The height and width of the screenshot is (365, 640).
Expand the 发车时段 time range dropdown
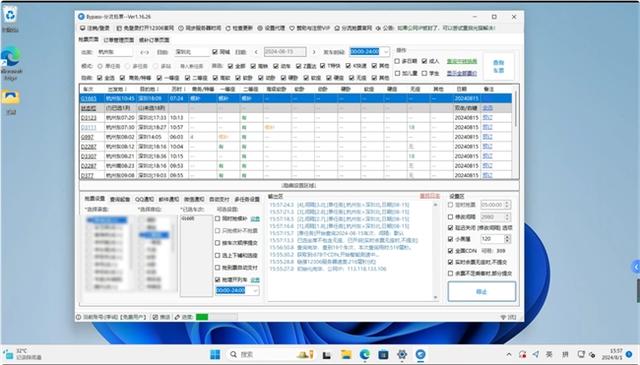click(x=386, y=52)
